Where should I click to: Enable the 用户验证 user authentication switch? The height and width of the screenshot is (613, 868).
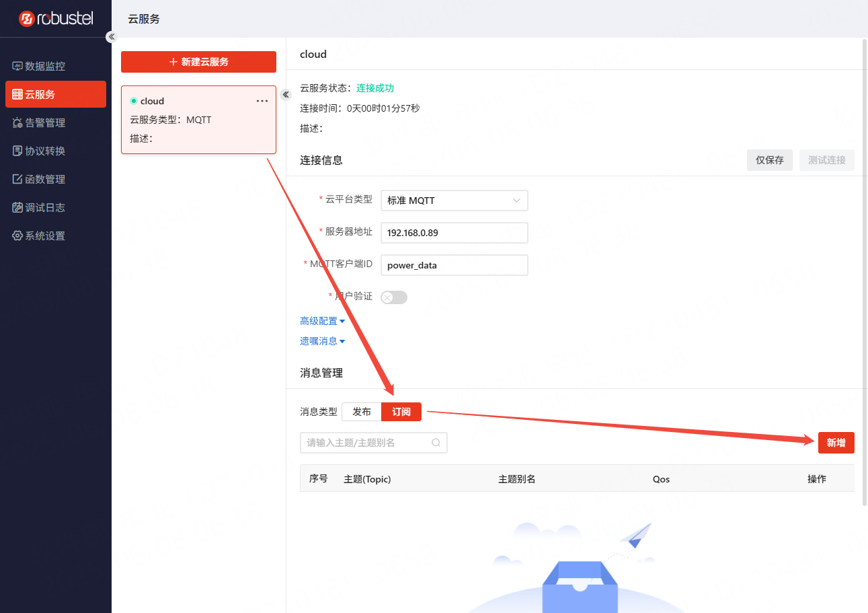[393, 297]
